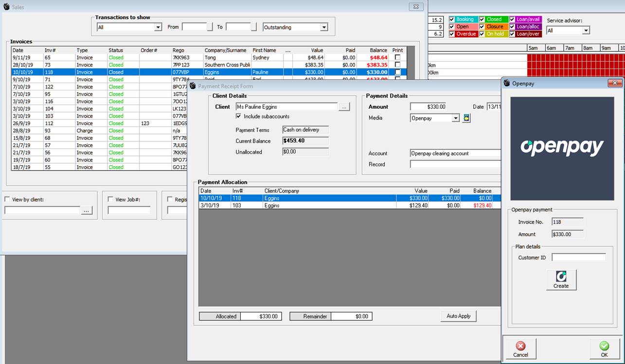Click the Customer ID input field
The height and width of the screenshot is (364, 625).
tap(579, 258)
